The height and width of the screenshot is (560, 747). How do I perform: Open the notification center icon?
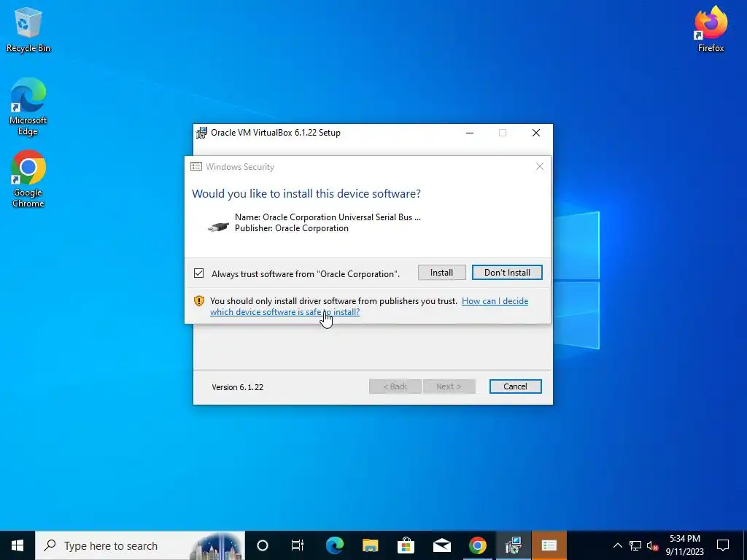tap(723, 545)
